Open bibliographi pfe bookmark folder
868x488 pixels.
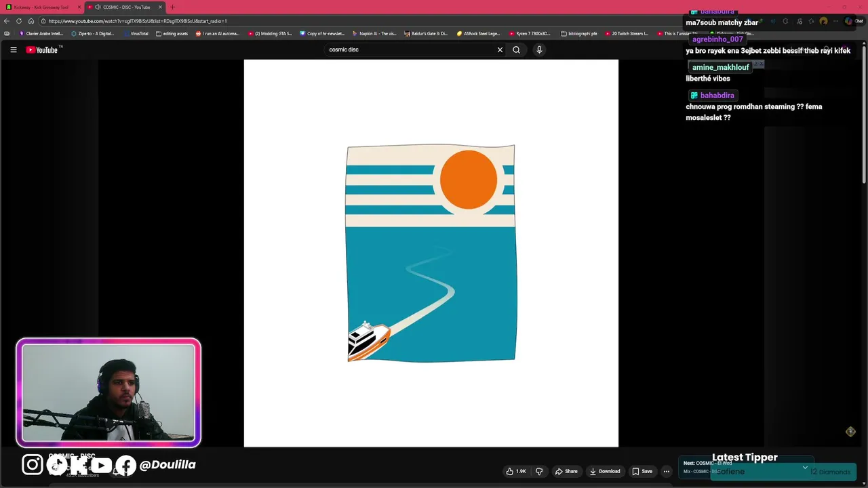(579, 33)
